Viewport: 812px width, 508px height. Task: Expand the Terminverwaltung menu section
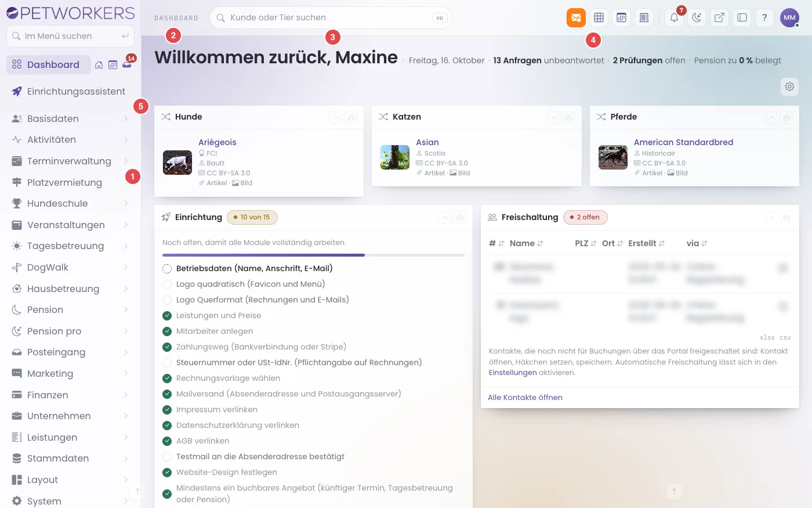(70, 161)
